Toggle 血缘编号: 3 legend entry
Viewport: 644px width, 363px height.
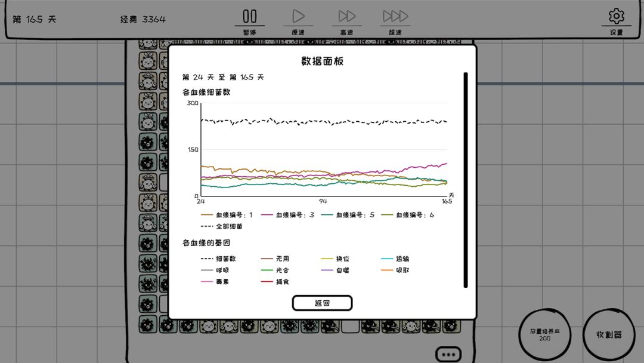click(x=287, y=215)
